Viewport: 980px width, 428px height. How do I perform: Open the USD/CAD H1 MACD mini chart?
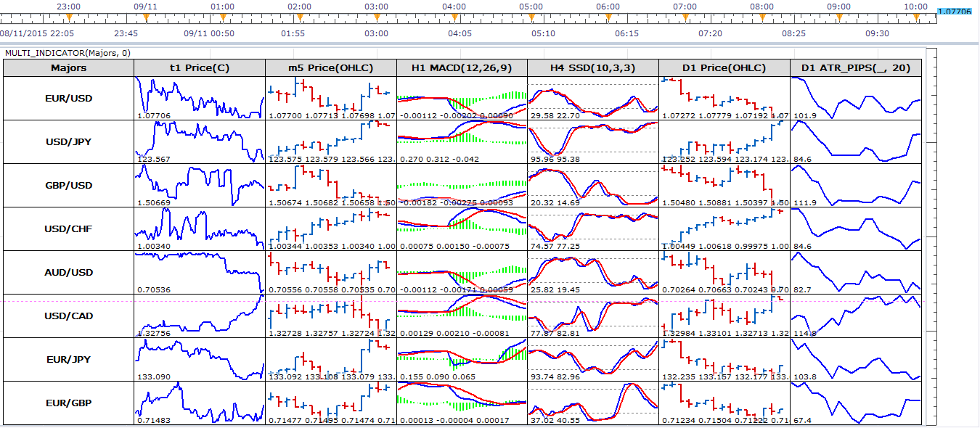tap(462, 316)
